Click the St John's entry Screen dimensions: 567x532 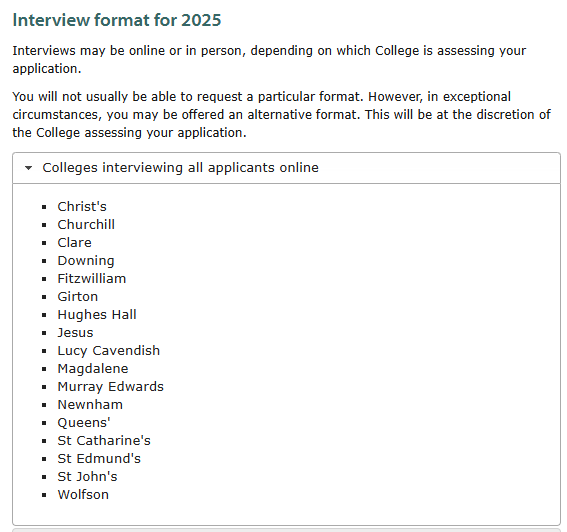[88, 476]
